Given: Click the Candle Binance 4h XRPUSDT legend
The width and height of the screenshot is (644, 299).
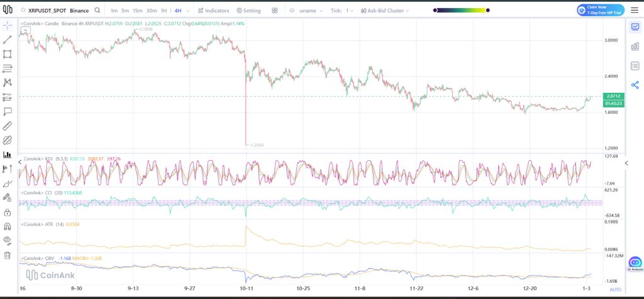Looking at the screenshot, I should (132, 24).
